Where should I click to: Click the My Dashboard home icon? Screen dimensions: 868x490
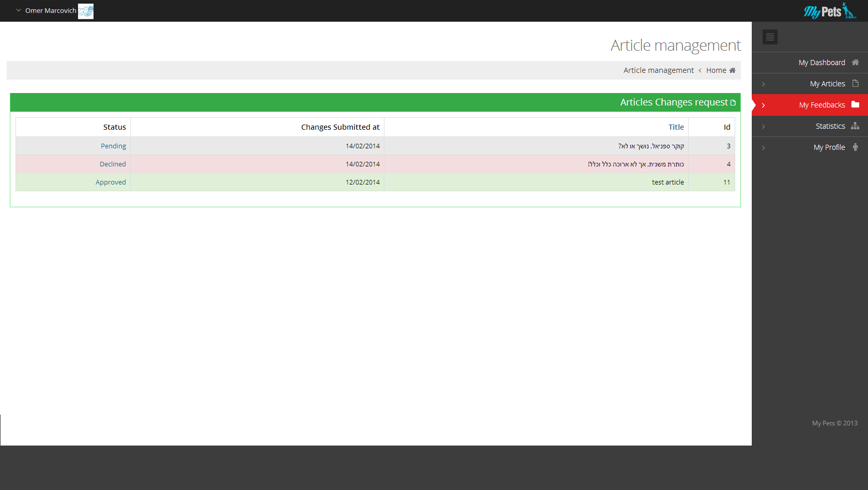(x=855, y=63)
